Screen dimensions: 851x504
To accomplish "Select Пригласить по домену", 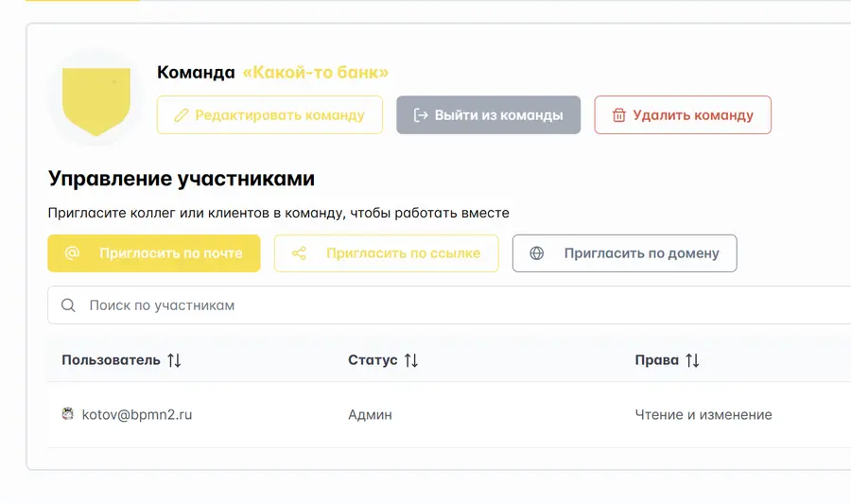I will [x=625, y=253].
